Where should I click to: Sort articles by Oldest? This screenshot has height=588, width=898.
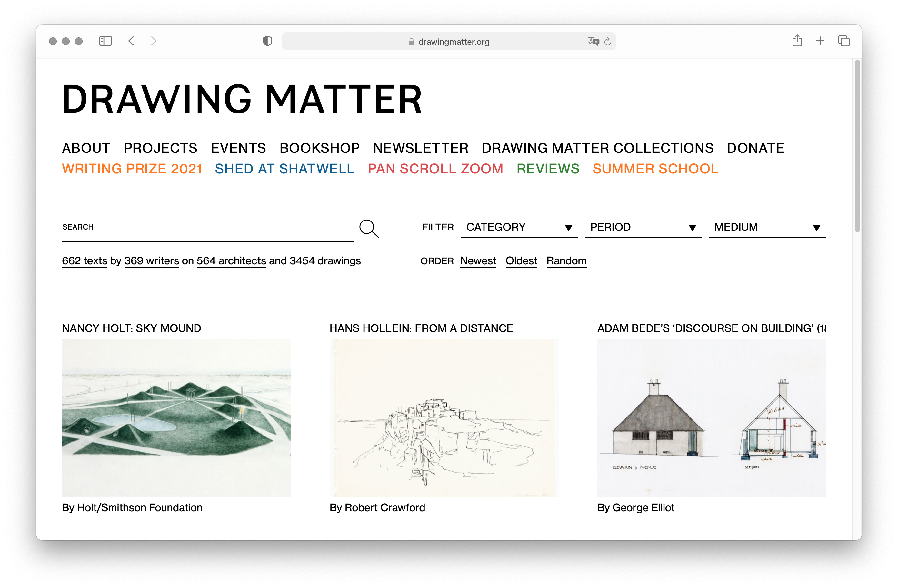click(521, 260)
